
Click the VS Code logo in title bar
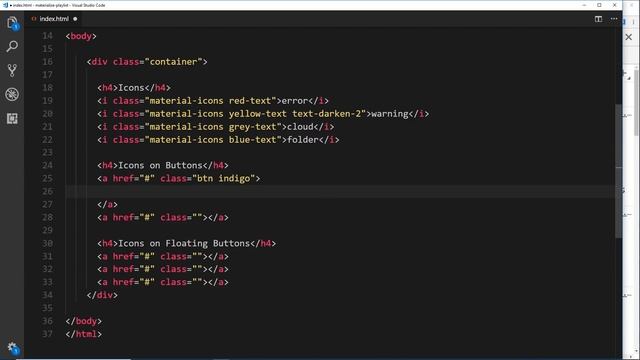coord(5,5)
